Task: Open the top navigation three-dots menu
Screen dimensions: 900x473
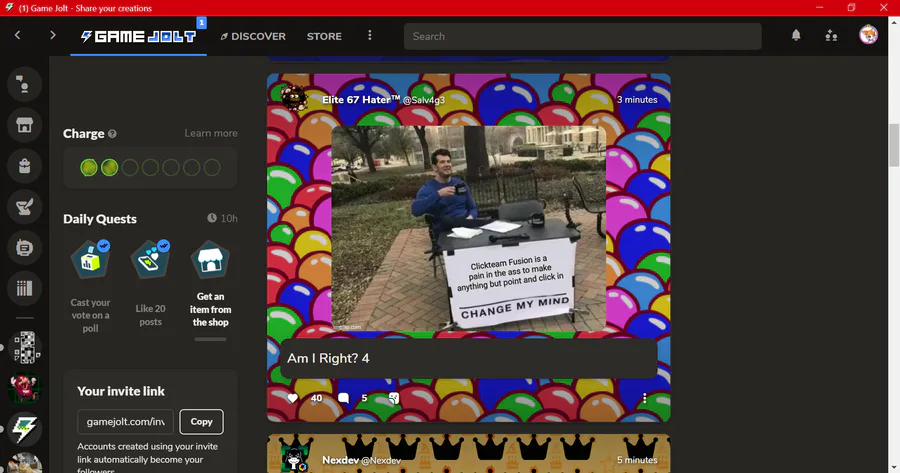Action: [370, 36]
